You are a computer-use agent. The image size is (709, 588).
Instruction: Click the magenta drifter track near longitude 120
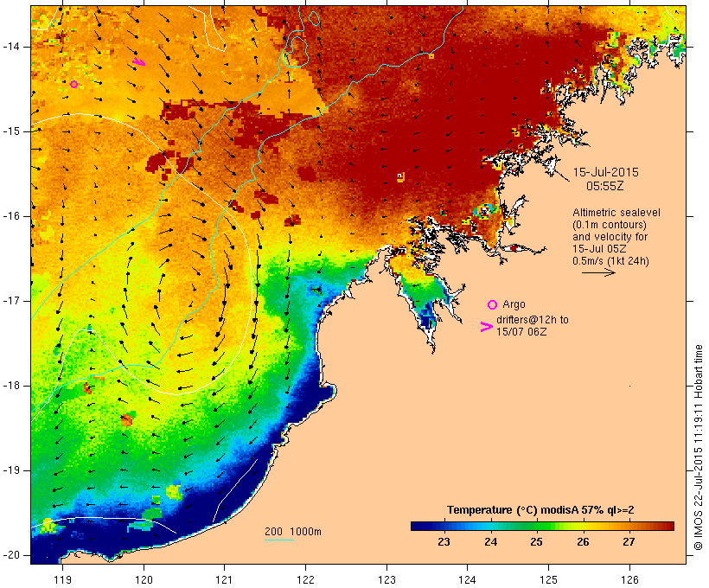[139, 62]
